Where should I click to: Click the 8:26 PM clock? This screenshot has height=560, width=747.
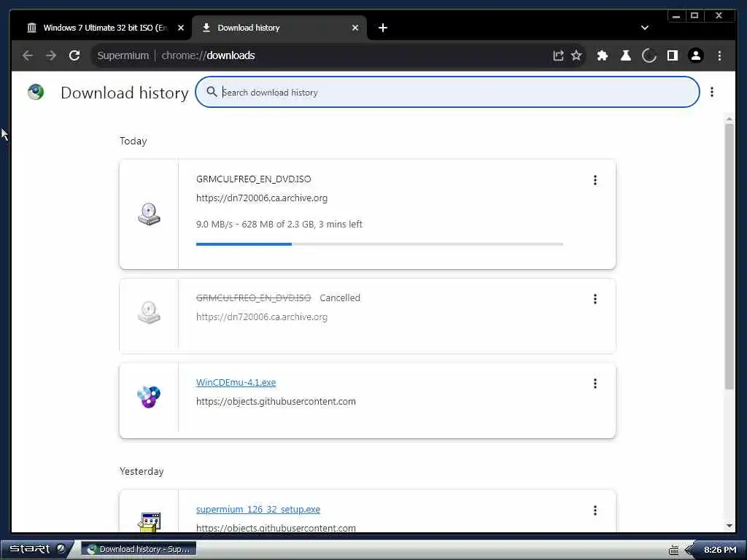[x=720, y=550]
